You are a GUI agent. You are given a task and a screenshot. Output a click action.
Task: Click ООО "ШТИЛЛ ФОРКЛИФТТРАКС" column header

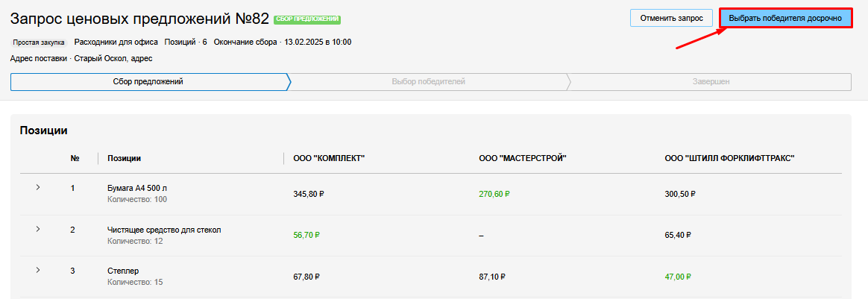point(729,158)
